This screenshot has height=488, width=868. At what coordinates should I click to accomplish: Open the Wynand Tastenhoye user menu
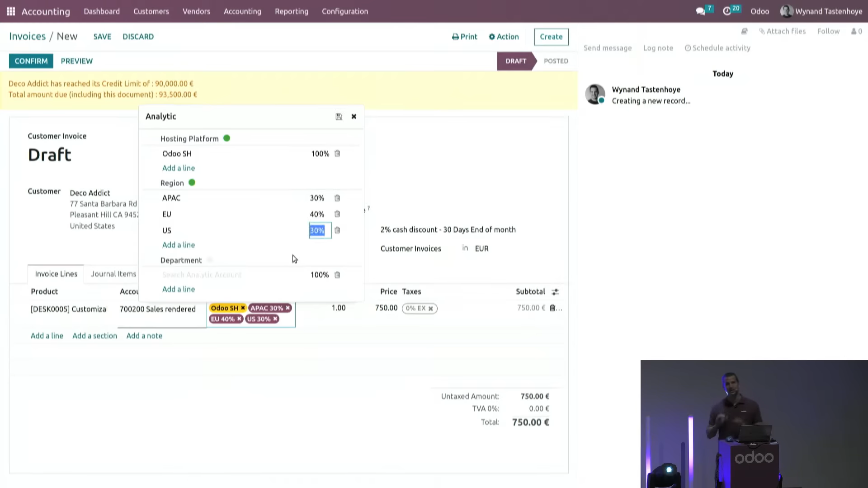[x=821, y=11]
